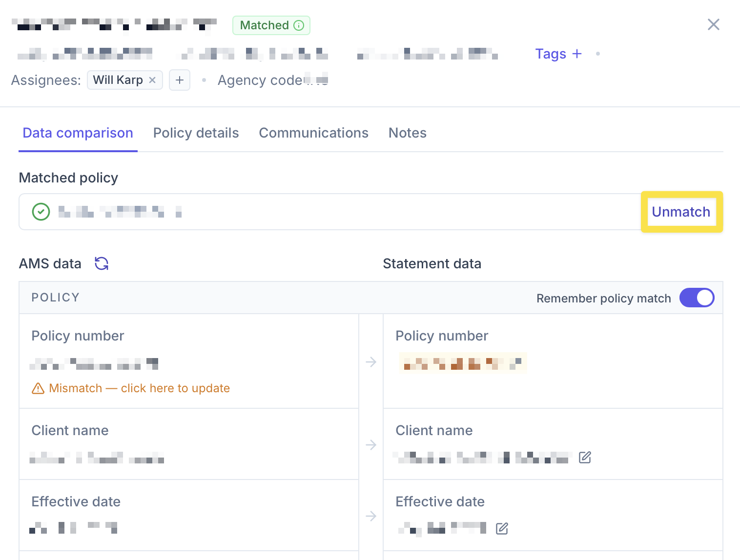Open the Communications tab
Image resolution: width=740 pixels, height=560 pixels.
click(x=314, y=133)
